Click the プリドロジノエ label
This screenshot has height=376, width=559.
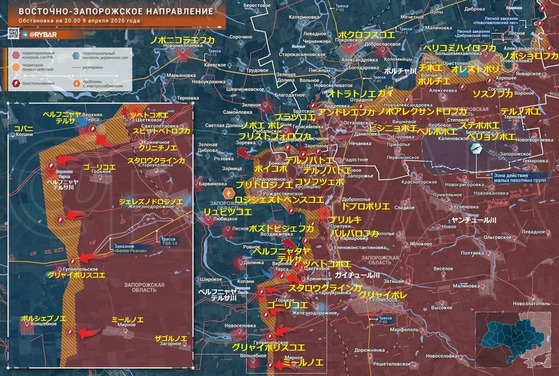264,184
